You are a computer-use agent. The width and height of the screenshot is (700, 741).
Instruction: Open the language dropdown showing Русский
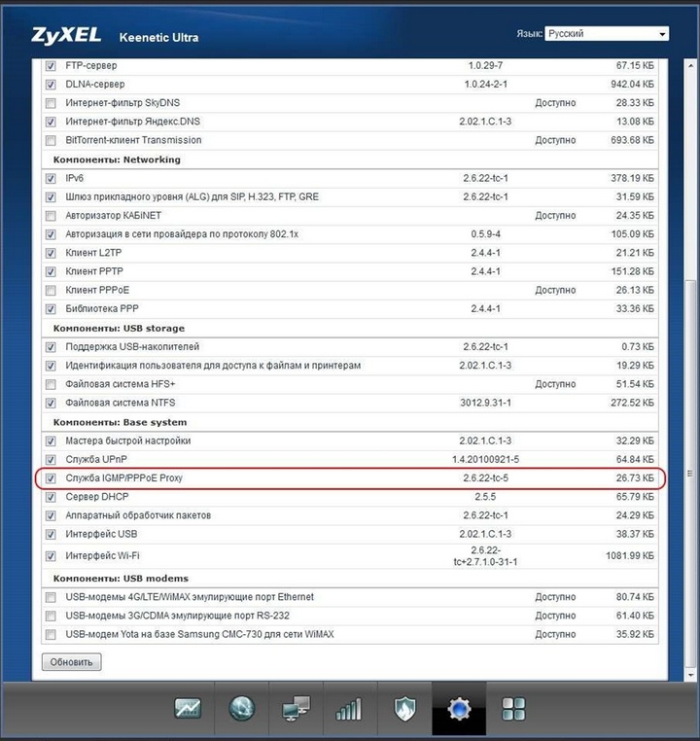607,33
